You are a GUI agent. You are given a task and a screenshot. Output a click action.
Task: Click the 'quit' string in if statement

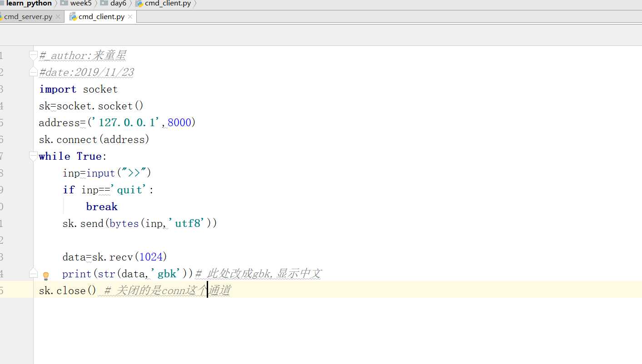click(129, 190)
